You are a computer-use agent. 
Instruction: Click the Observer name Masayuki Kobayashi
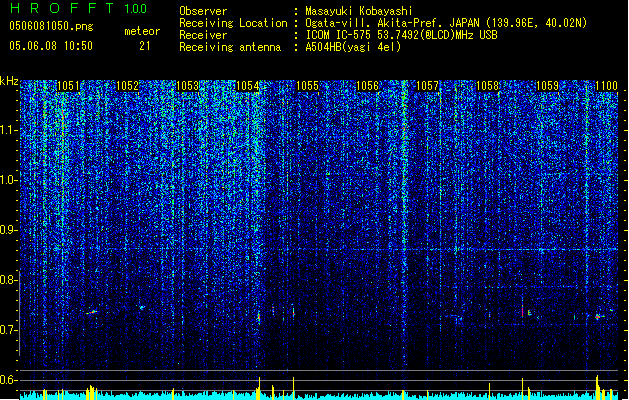(x=359, y=11)
